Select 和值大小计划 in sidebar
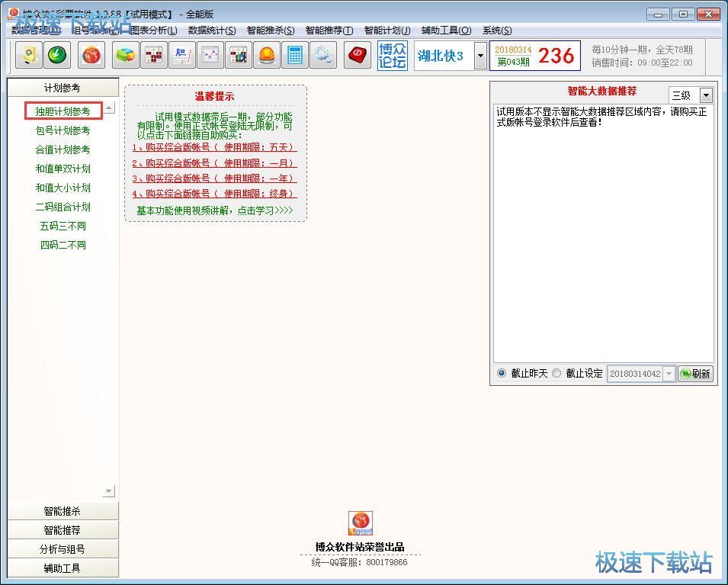Screen dimensions: 728x585 tap(63, 188)
